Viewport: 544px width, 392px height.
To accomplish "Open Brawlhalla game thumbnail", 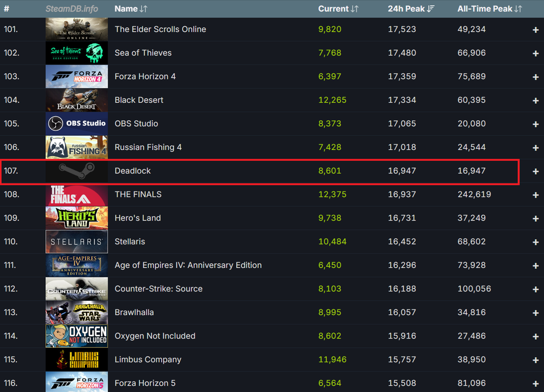I will [x=77, y=312].
